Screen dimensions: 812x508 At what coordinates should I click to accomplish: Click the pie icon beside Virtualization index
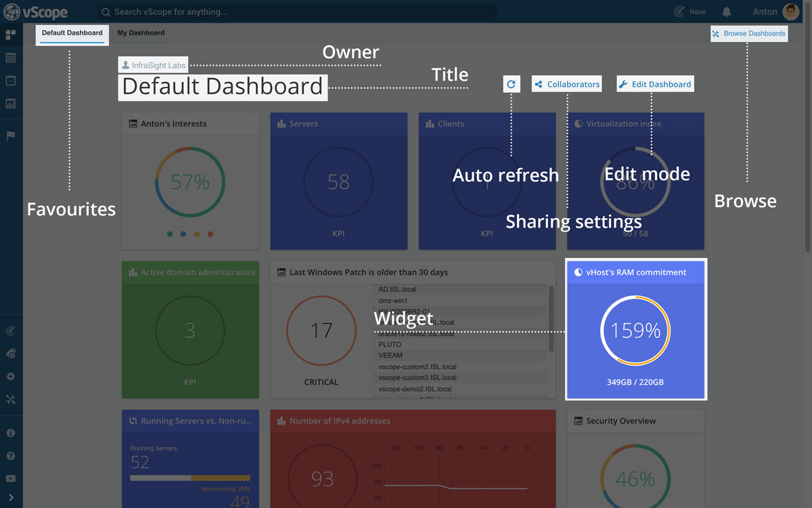(579, 124)
